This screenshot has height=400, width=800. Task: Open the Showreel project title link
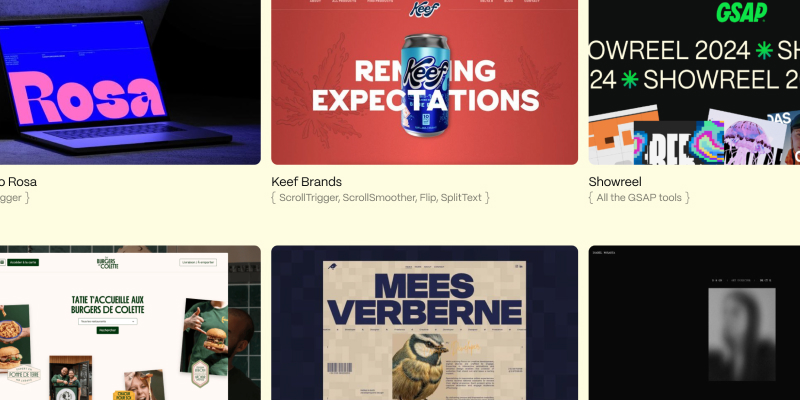click(x=615, y=182)
